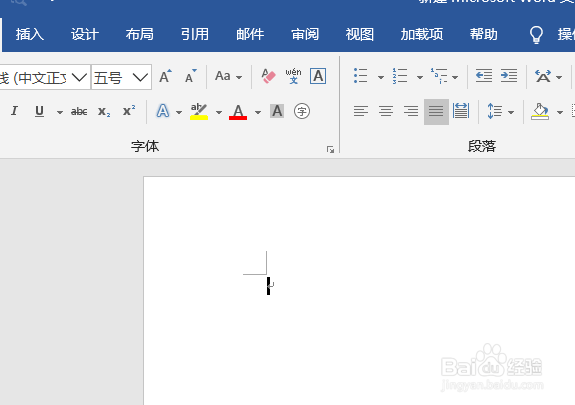Screen dimensions: 575x405
Task: Increase font size with grow-font icon
Action: (x=166, y=76)
